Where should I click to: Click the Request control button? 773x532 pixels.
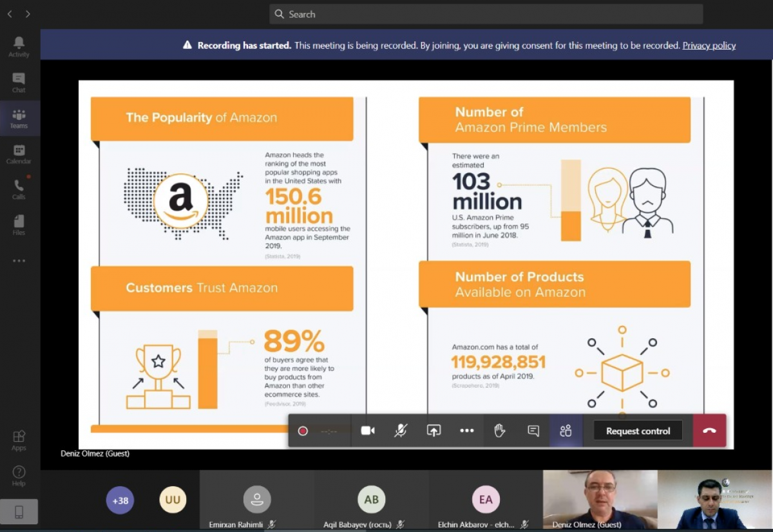638,431
